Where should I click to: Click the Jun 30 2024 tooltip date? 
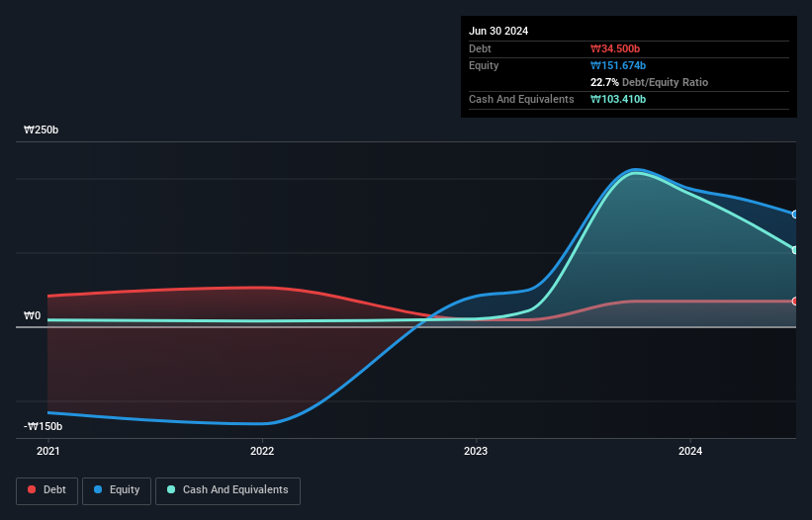pos(498,31)
